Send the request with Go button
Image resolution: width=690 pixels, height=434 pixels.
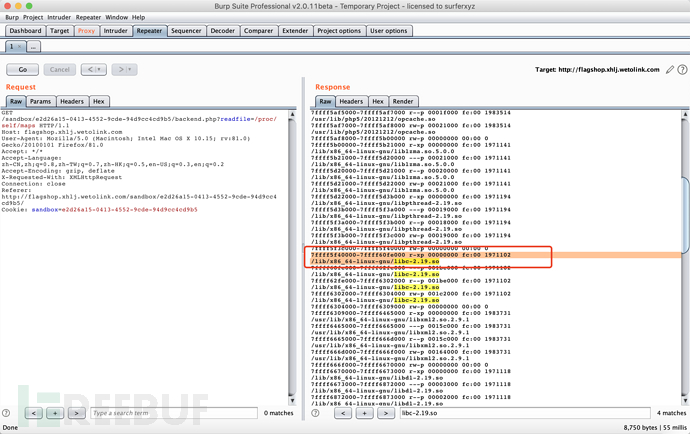click(22, 70)
